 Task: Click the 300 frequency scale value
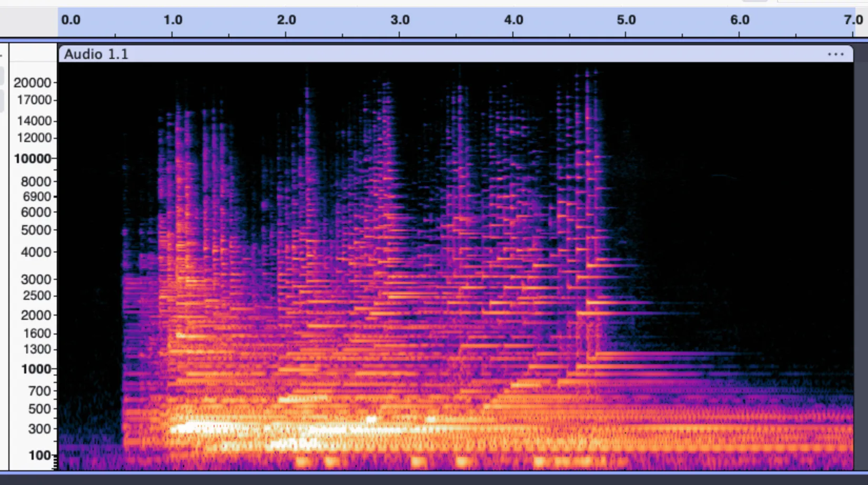tap(40, 429)
